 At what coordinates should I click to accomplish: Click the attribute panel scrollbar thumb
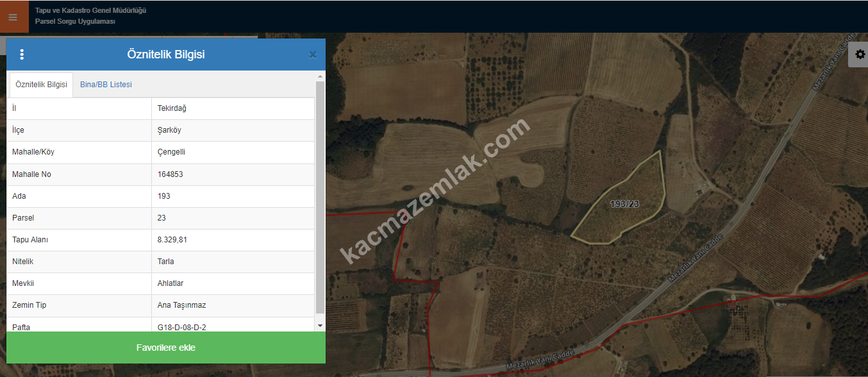click(320, 197)
